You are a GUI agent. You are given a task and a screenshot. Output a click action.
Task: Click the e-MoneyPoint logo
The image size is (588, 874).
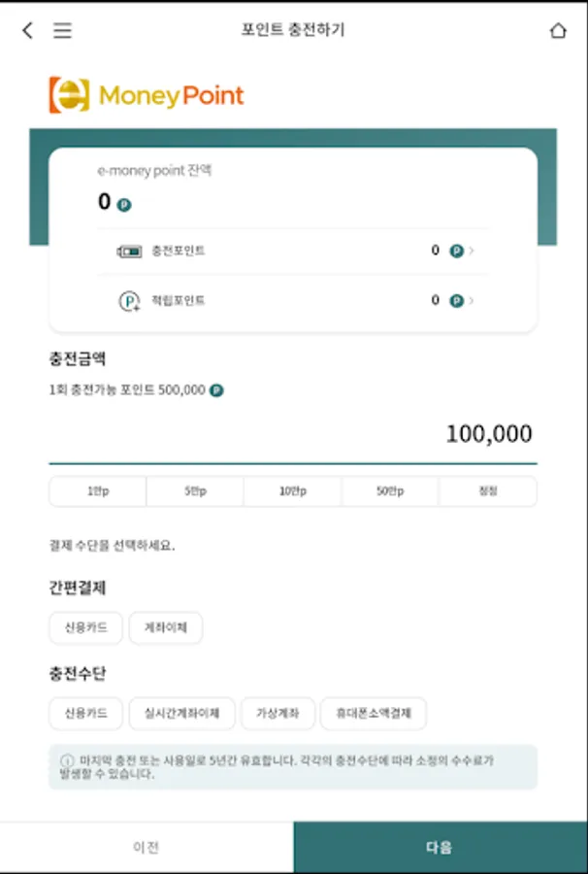(x=147, y=95)
